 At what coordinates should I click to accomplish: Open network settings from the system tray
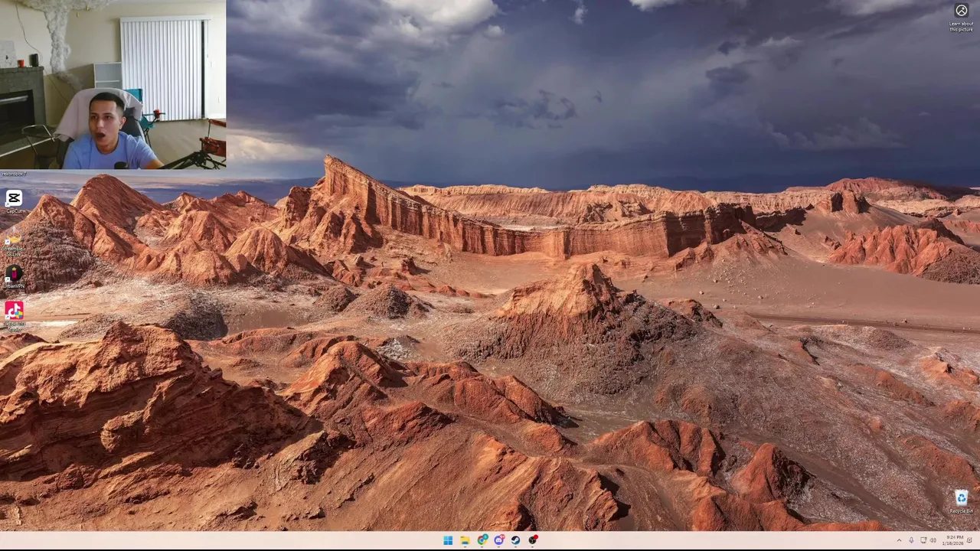pos(923,540)
